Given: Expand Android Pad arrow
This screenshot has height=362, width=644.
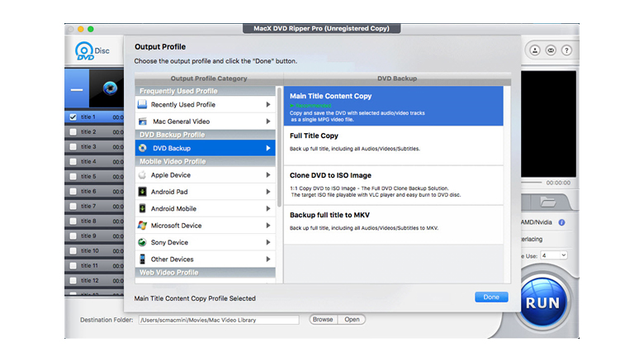Looking at the screenshot, I should tap(268, 192).
